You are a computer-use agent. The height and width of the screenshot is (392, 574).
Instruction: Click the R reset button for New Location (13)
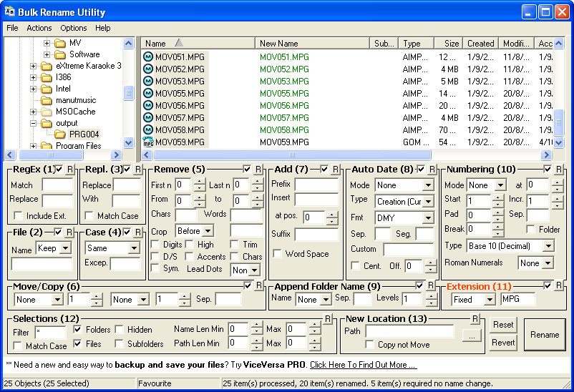coord(475,319)
